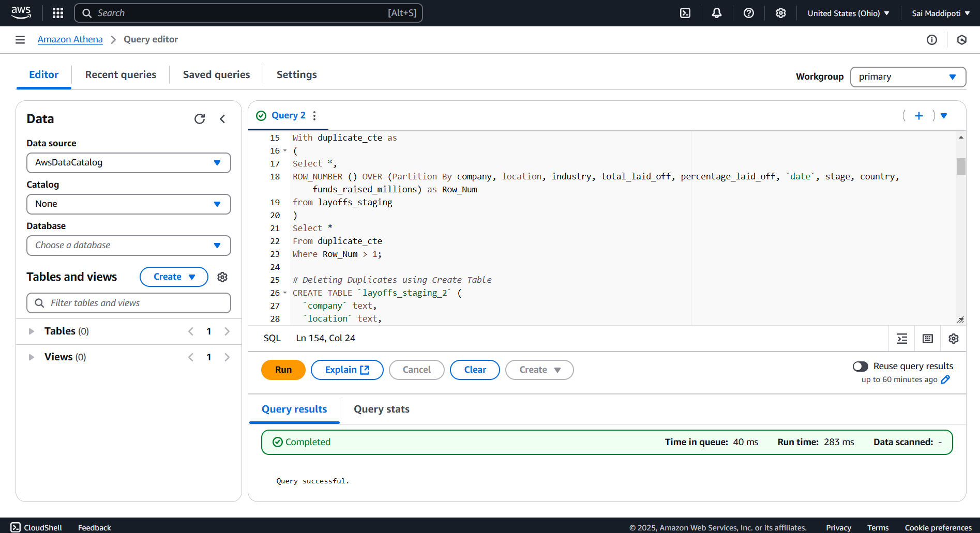Clear the query editor
This screenshot has width=980, height=533.
click(x=475, y=370)
